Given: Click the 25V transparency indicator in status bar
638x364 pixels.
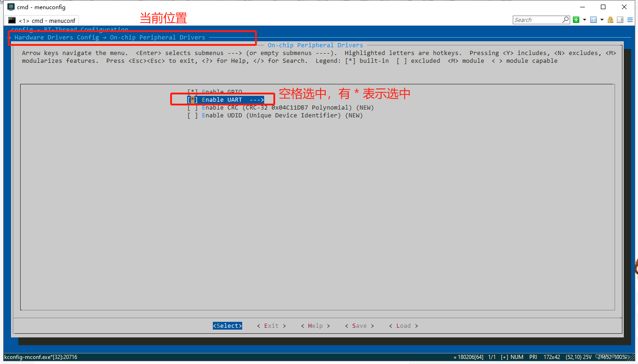Looking at the screenshot, I should pos(587,357).
